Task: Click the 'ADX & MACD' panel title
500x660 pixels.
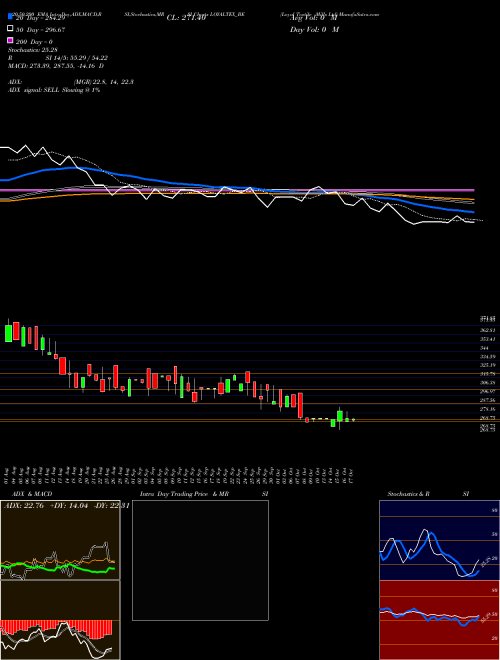Action: pyautogui.click(x=32, y=494)
